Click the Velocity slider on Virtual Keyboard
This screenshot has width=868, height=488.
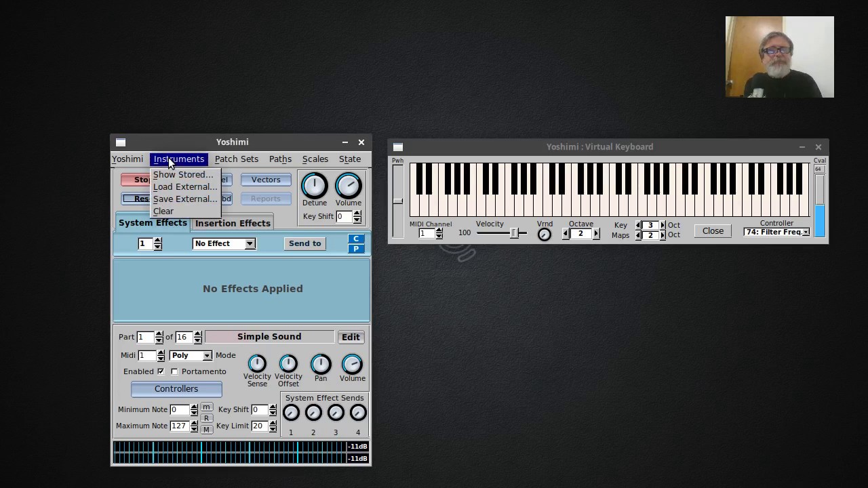click(x=502, y=233)
